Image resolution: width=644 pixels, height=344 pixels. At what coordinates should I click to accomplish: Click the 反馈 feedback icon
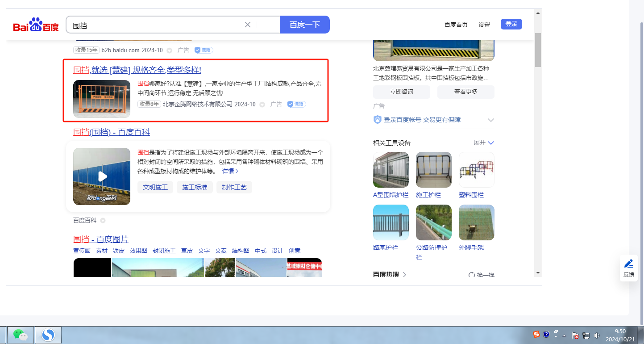coord(629,268)
